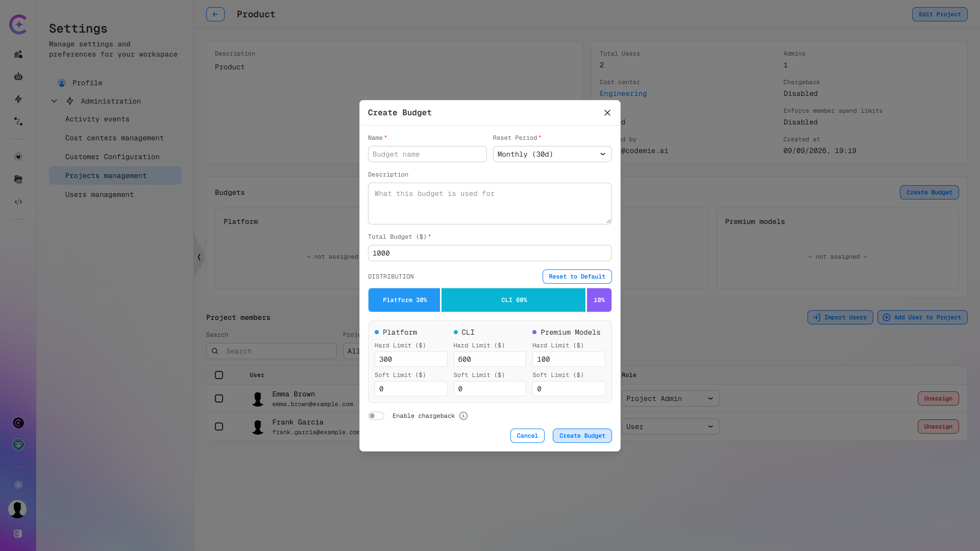The width and height of the screenshot is (980, 551).
Task: Open the workflows node icon in sidebar
Action: pos(18,121)
